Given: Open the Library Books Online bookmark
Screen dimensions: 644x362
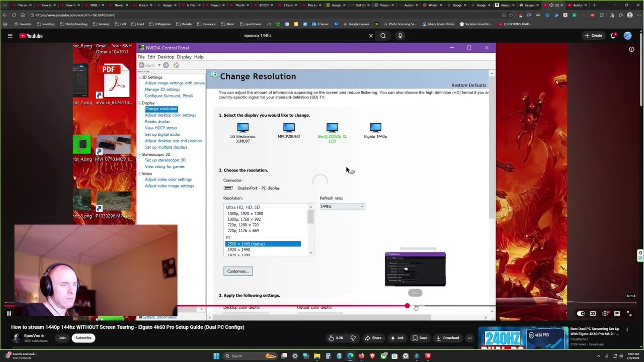Looking at the screenshot, I should [x=438, y=24].
